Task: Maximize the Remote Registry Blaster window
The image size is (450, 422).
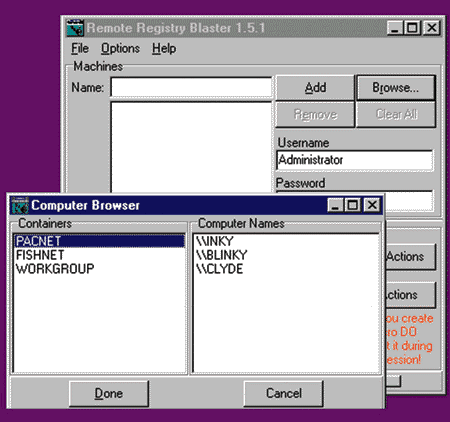Action: 412,28
